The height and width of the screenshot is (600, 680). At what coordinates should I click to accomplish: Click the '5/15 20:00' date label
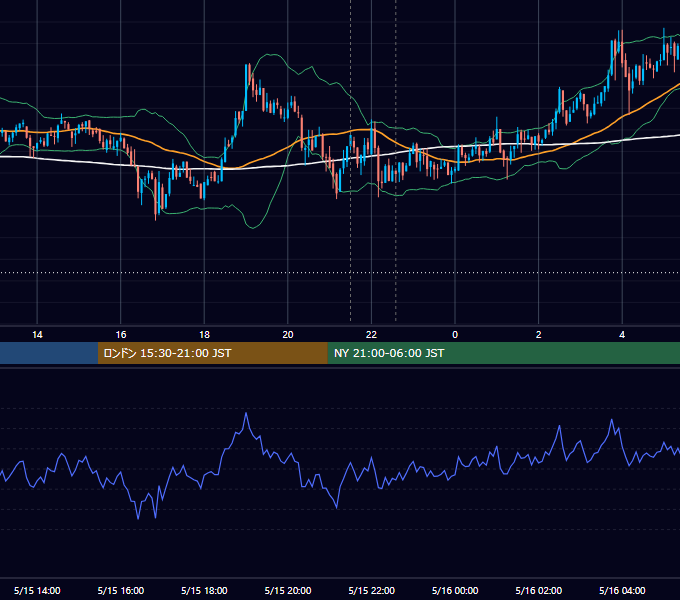tap(288, 590)
